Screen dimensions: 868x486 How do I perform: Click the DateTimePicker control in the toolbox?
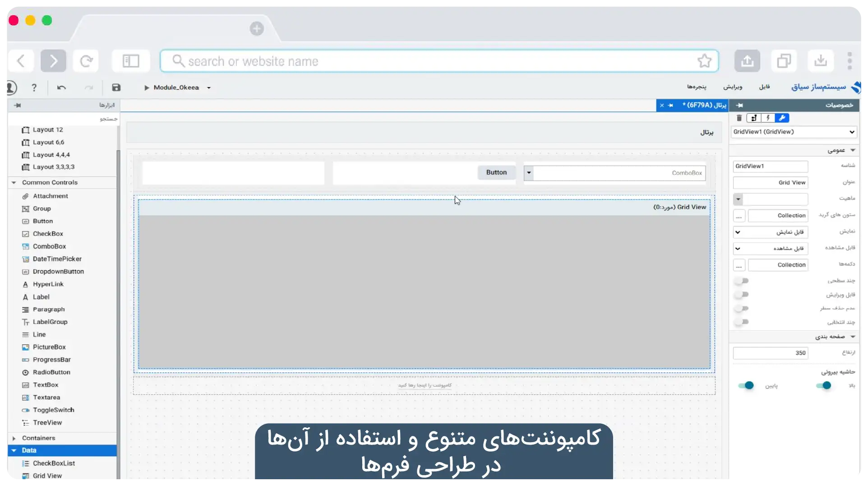57,259
